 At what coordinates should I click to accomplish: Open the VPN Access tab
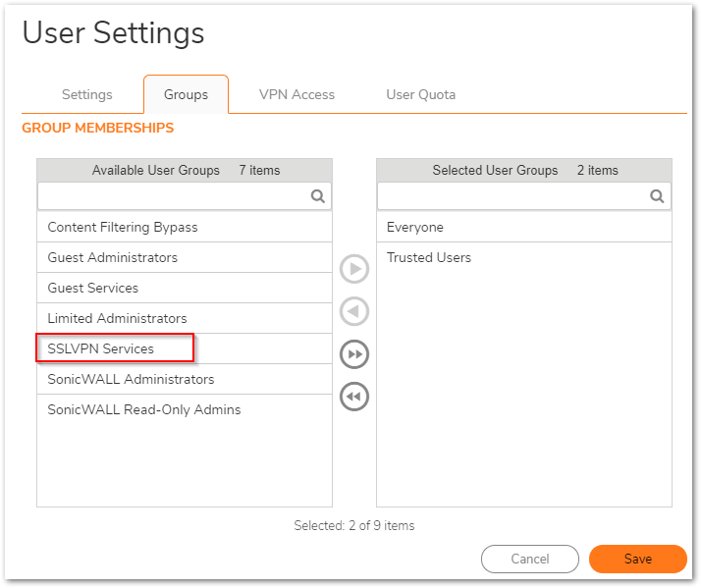tap(297, 95)
